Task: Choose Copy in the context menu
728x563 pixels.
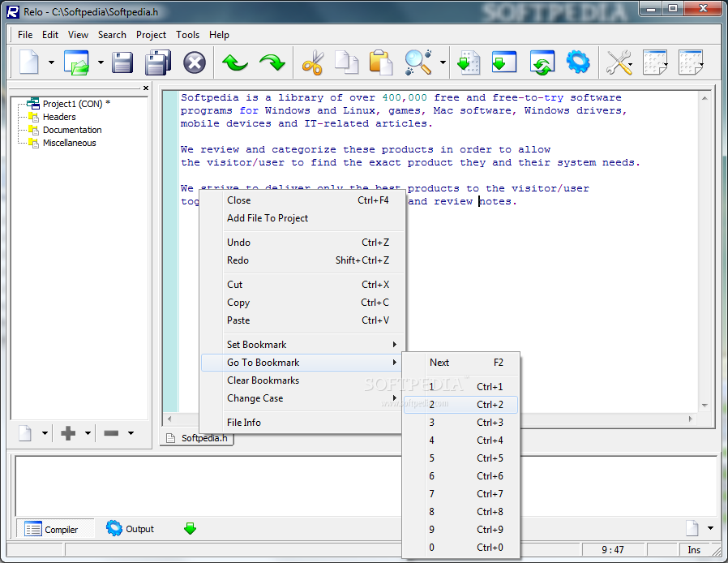Action: tap(302, 303)
